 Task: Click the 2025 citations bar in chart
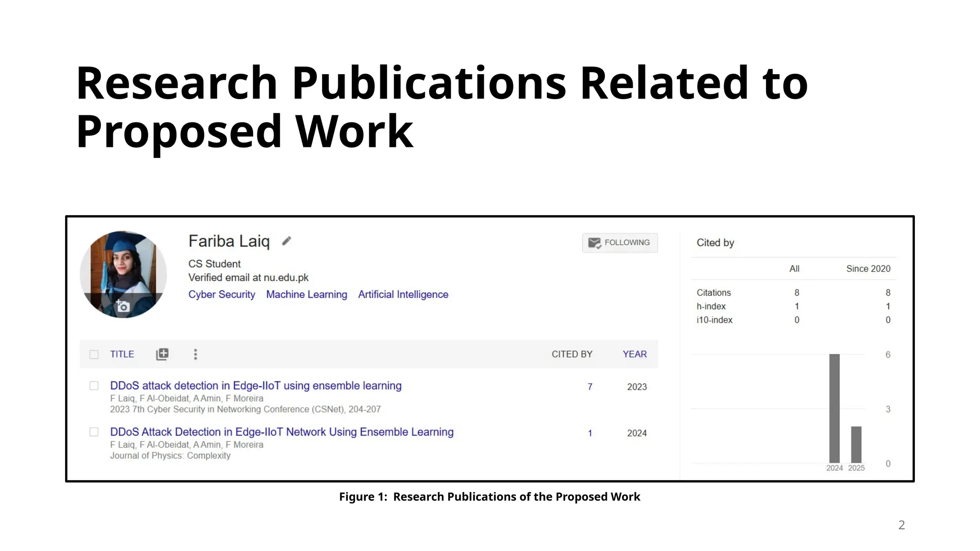tap(856, 444)
